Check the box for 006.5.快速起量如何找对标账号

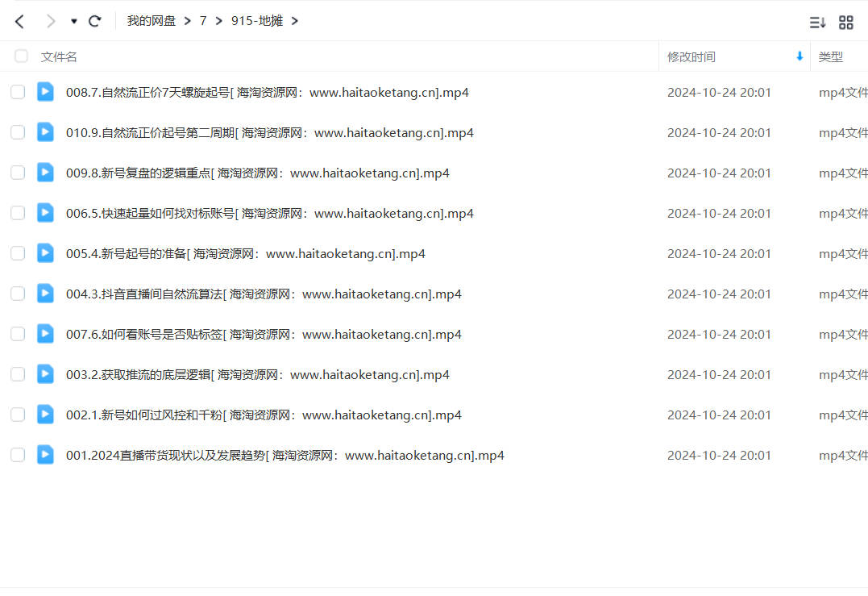click(18, 213)
